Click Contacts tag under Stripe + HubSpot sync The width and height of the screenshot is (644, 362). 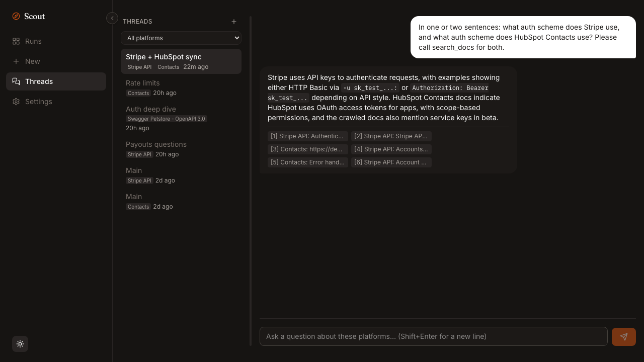tap(168, 67)
